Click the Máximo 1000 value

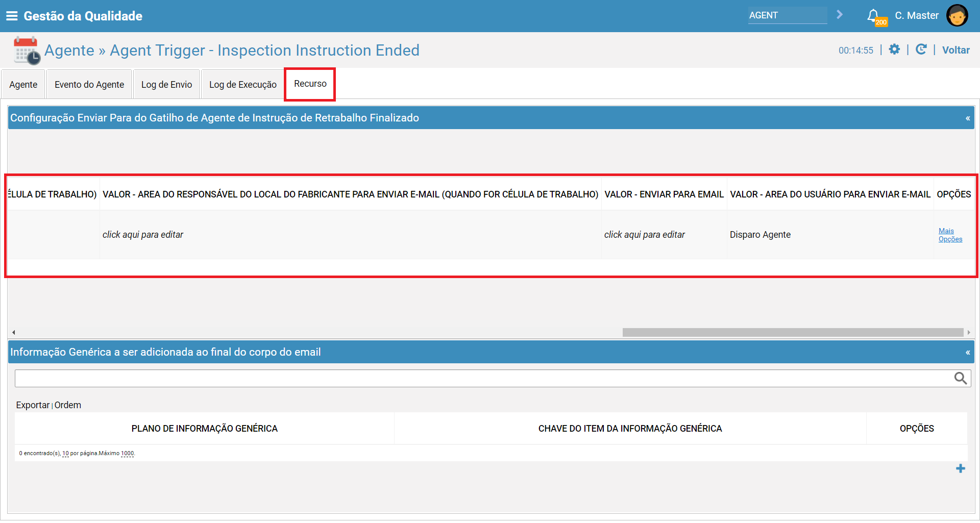point(128,454)
